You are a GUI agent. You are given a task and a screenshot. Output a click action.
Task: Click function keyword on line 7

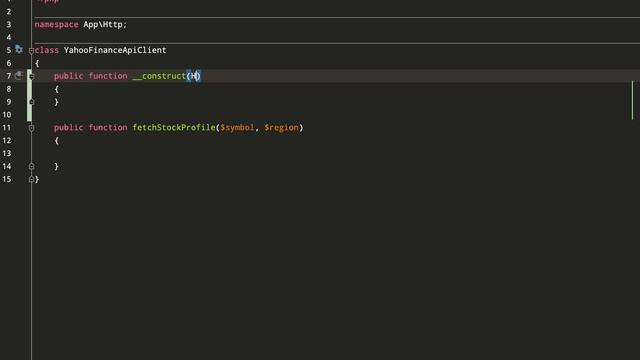108,76
